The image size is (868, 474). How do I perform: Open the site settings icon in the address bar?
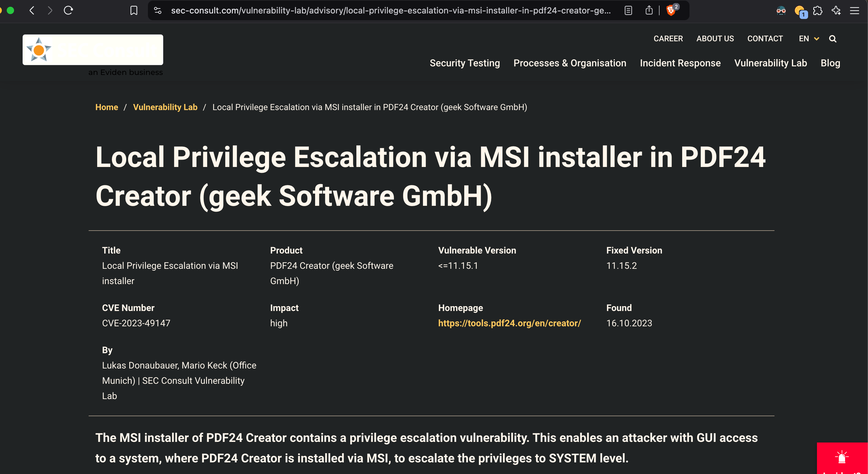click(158, 10)
